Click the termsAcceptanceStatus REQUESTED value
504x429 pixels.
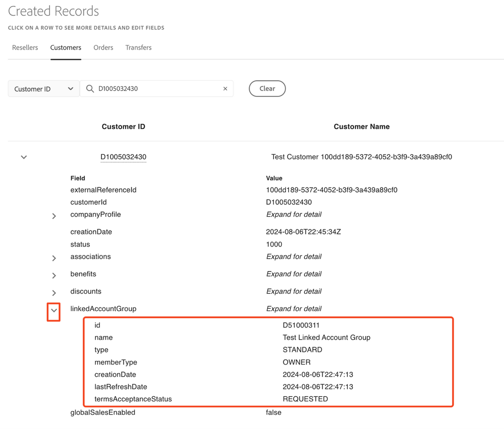pyautogui.click(x=305, y=399)
